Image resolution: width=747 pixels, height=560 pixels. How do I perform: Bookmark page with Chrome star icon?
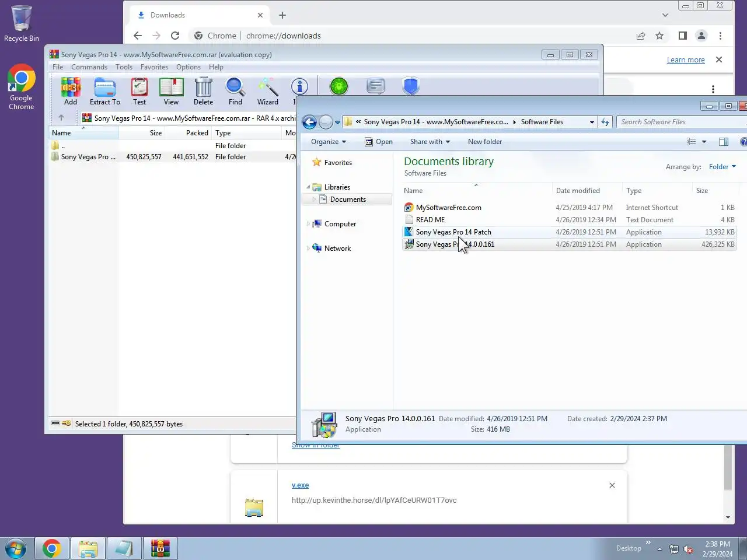pyautogui.click(x=659, y=36)
